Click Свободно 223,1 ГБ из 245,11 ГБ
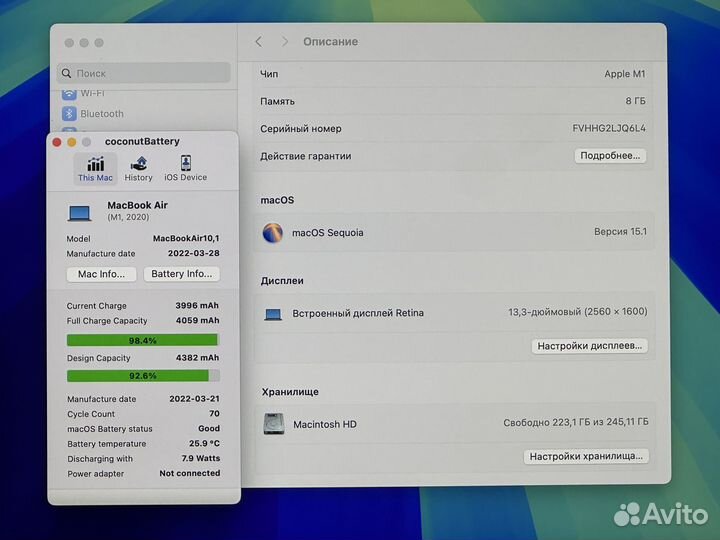This screenshot has height=540, width=720. [x=576, y=422]
